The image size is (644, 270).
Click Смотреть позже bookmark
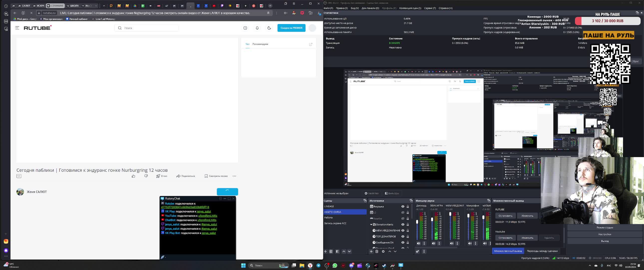216,176
